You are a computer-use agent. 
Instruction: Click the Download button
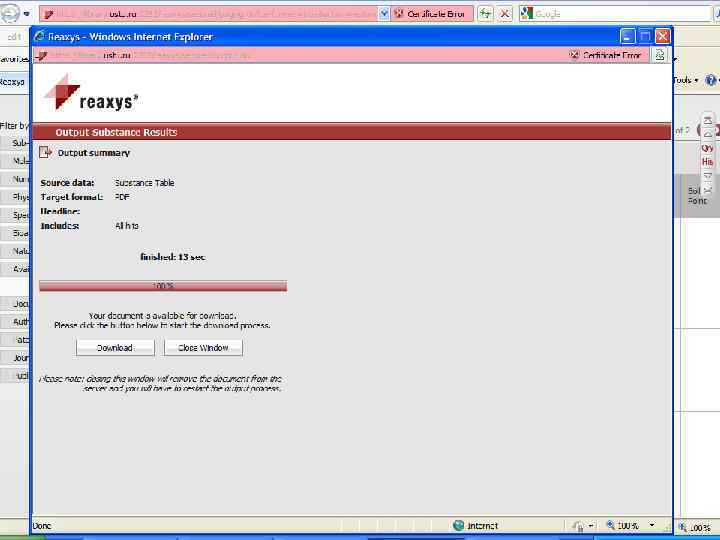pyautogui.click(x=115, y=348)
